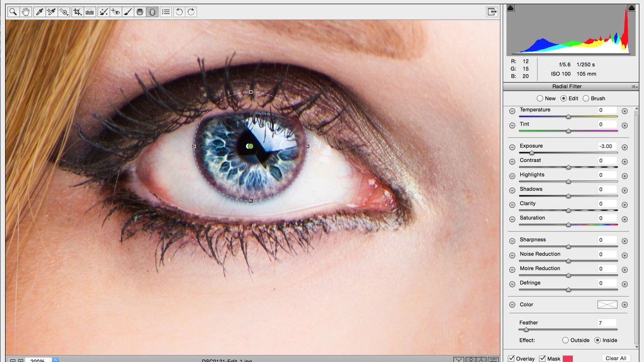Increase Noise Reduction with plus button
The image size is (644, 362).
point(624,255)
